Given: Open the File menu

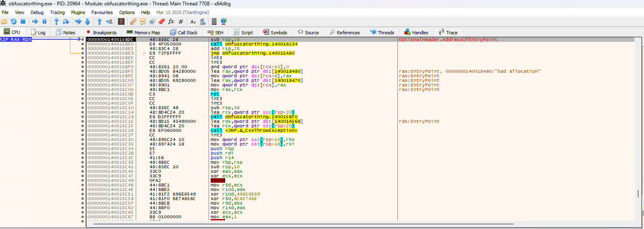Looking at the screenshot, I should [x=5, y=12].
